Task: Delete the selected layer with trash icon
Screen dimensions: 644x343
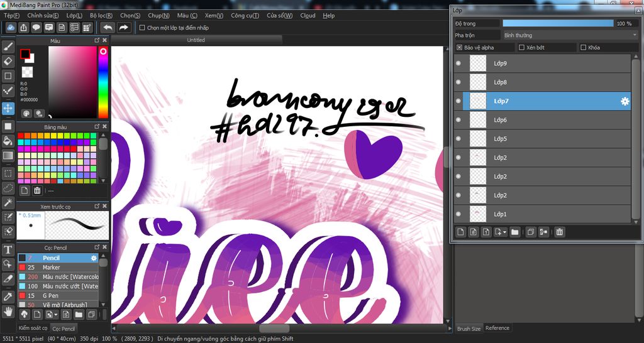Action: (559, 232)
